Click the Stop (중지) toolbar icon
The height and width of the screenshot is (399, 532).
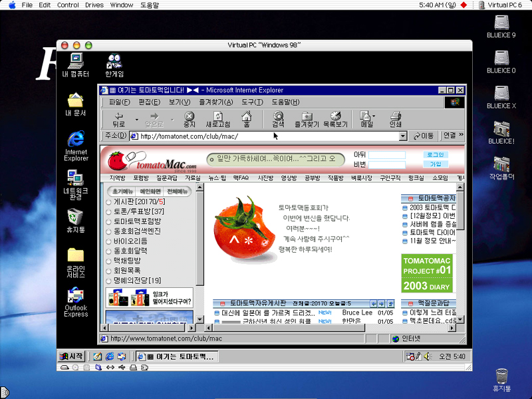(x=190, y=120)
